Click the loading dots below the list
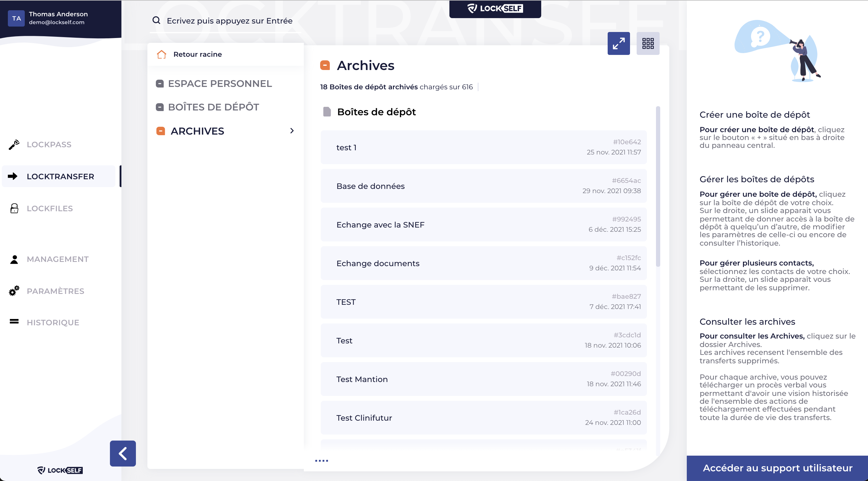 (321, 461)
